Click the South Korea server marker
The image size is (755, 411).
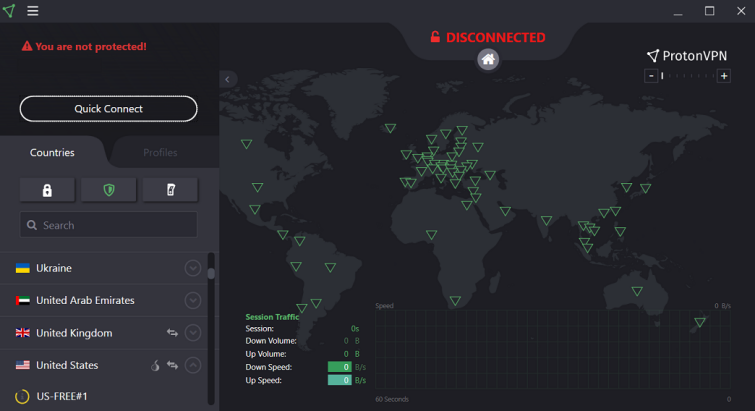coord(626,187)
